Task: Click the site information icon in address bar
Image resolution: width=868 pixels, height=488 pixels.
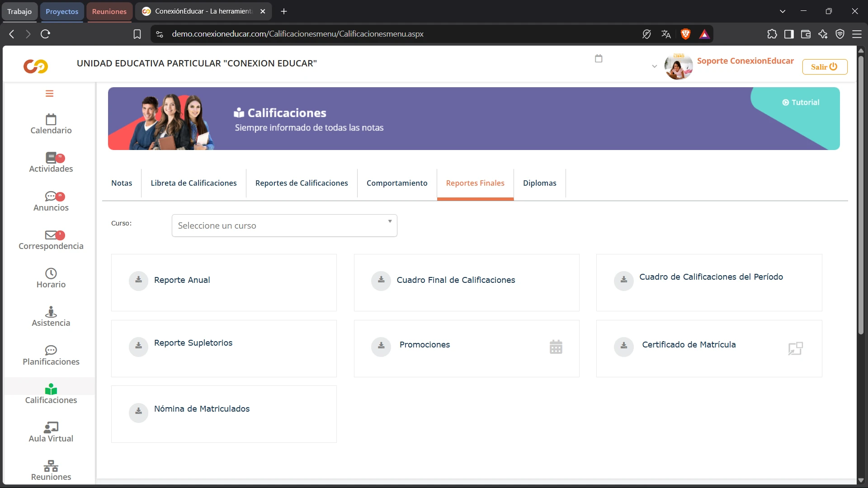Action: coord(160,34)
